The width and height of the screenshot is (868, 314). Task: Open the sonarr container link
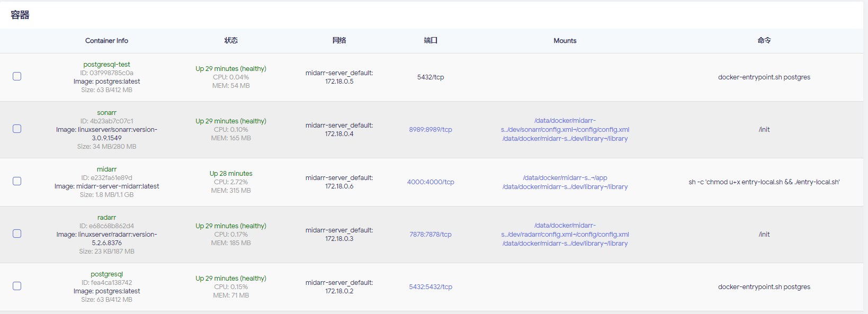pyautogui.click(x=106, y=113)
